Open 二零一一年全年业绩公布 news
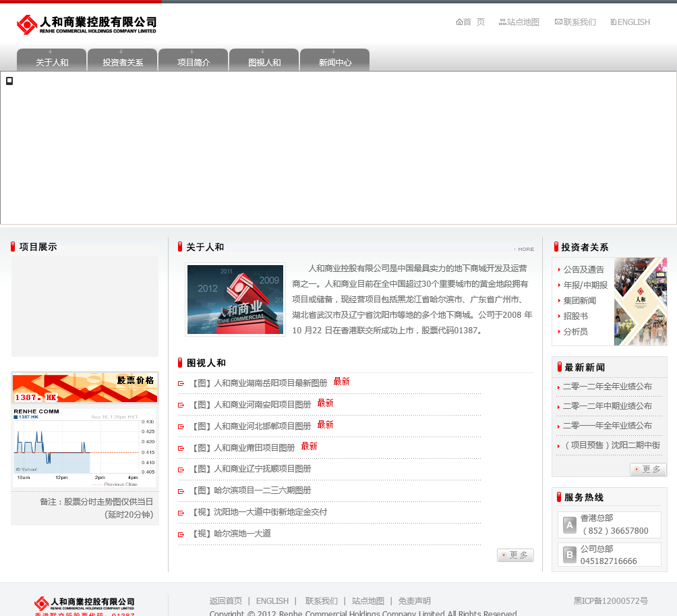This screenshot has height=616, width=677. point(607,426)
